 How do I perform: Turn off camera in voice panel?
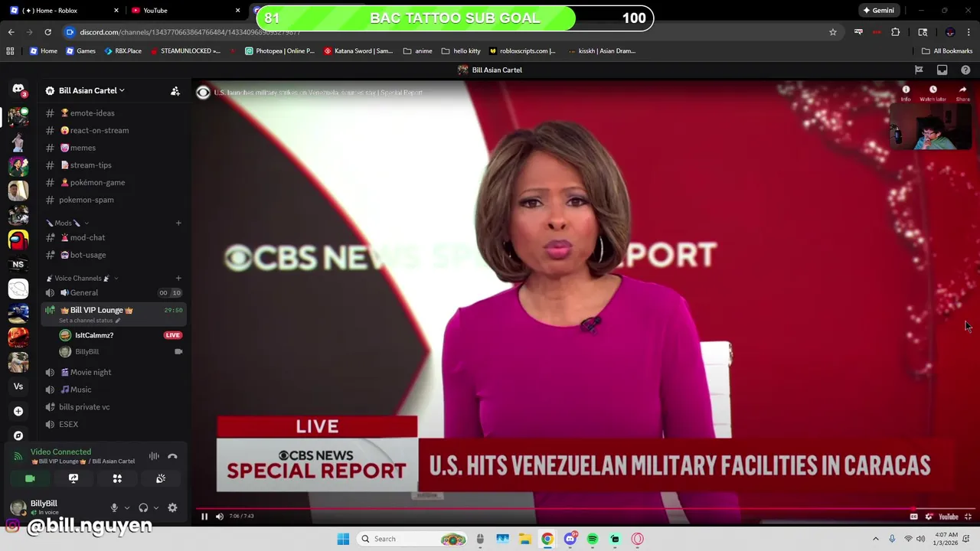[x=30, y=478]
